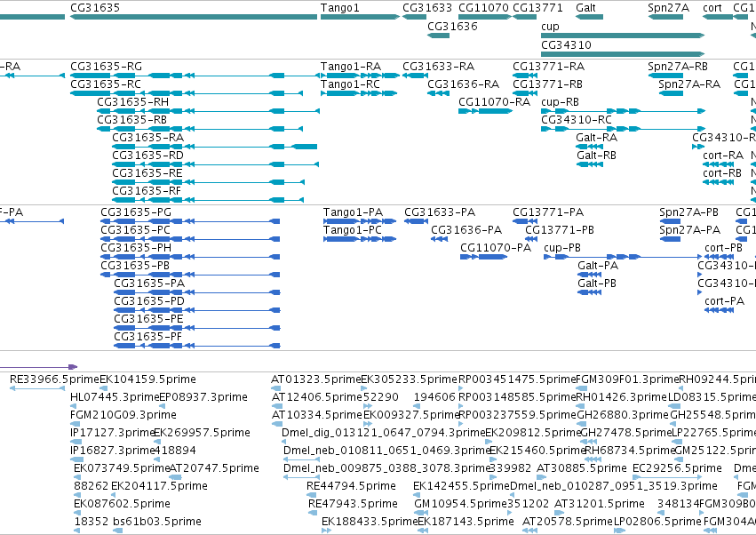Select the CG34310 gene label
This screenshot has height=535, width=756.
click(x=566, y=44)
